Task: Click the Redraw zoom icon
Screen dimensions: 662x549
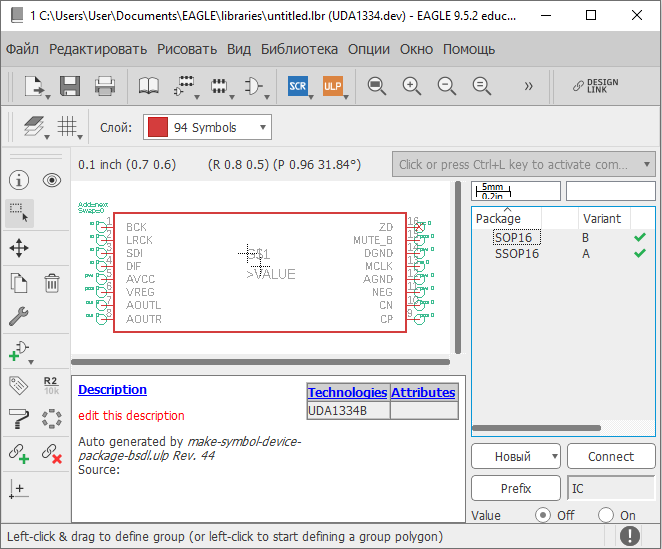Action: (481, 86)
